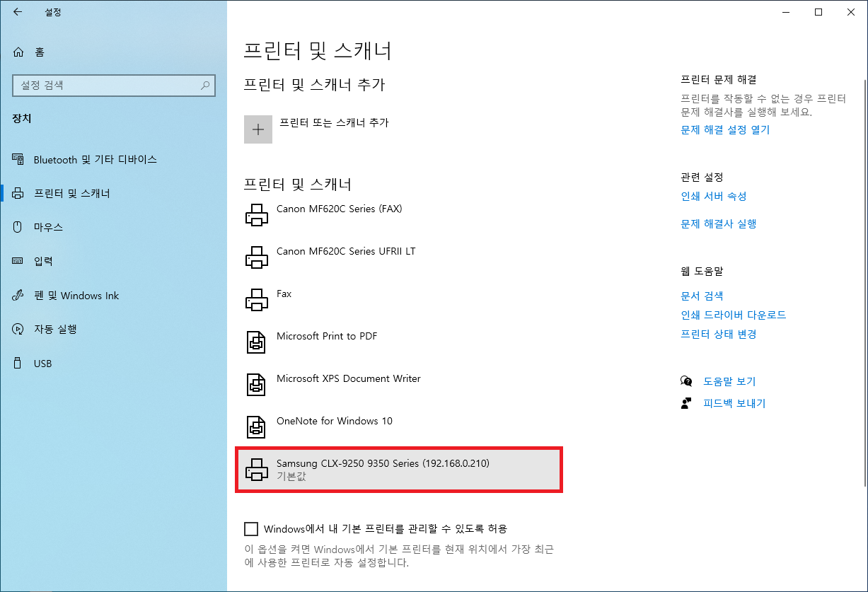Click the keyboard icon next to 입력

pyautogui.click(x=18, y=261)
